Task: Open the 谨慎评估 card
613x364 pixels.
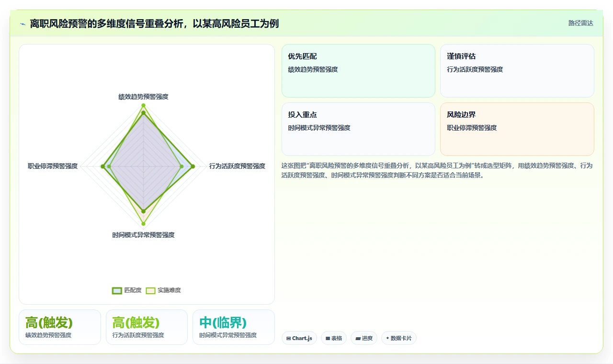Action: click(517, 71)
